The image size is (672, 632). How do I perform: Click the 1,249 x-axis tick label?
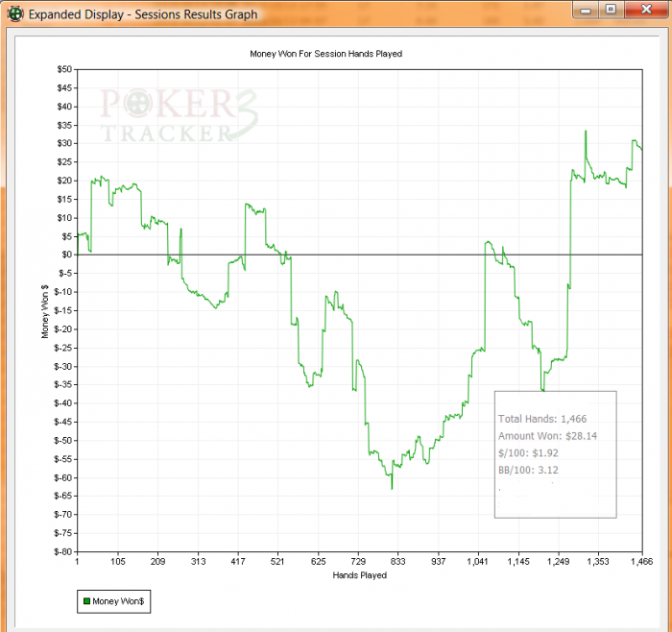point(559,561)
